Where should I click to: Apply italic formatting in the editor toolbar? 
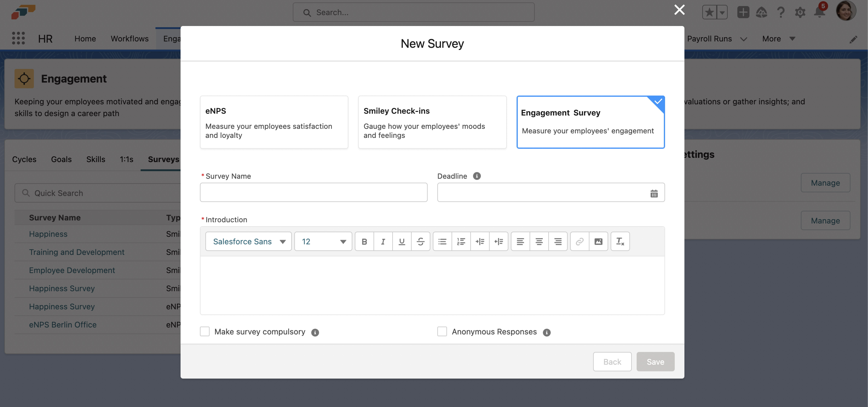click(x=383, y=241)
